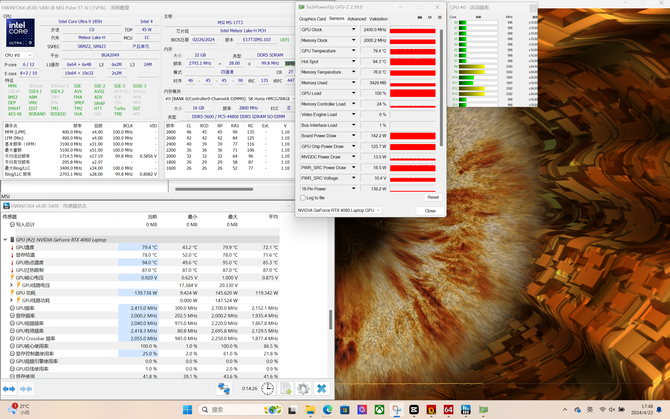Click the GPU-Z screenshot camera icon
670x419 pixels.
pos(420,18)
